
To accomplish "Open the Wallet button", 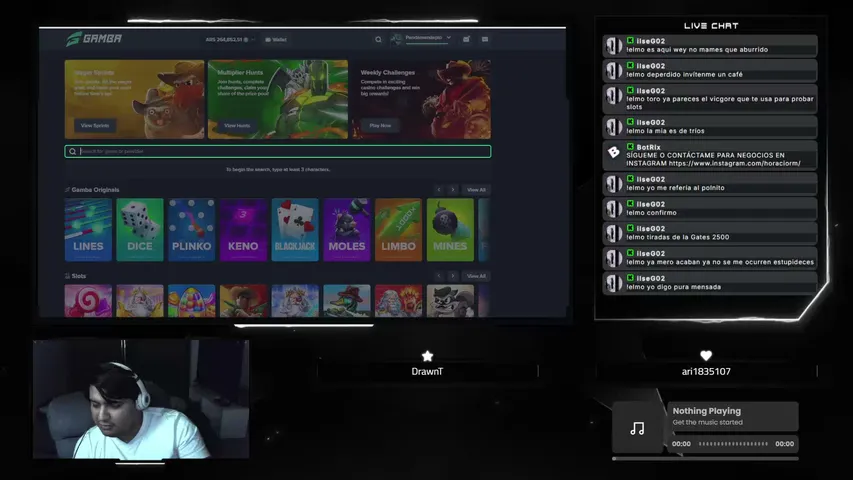I will click(x=276, y=40).
